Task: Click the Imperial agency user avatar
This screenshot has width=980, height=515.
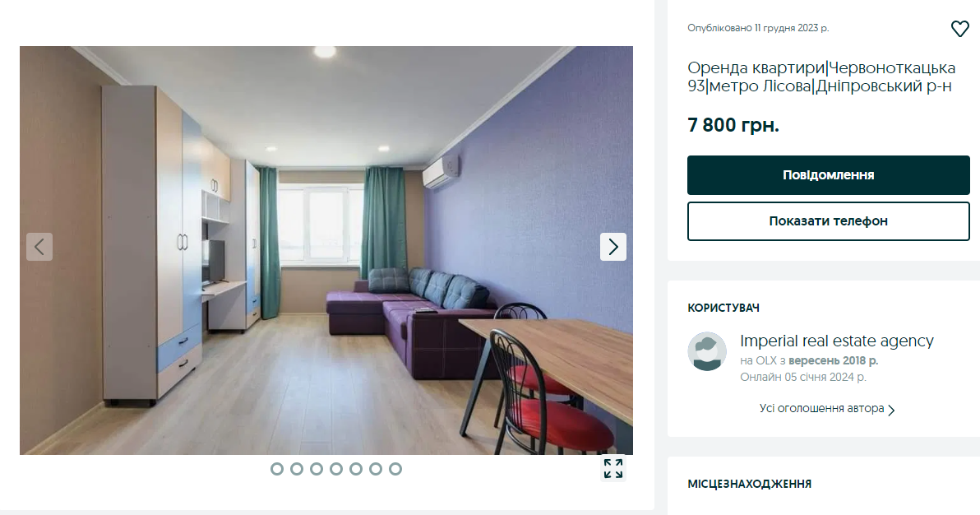Action: pos(707,351)
